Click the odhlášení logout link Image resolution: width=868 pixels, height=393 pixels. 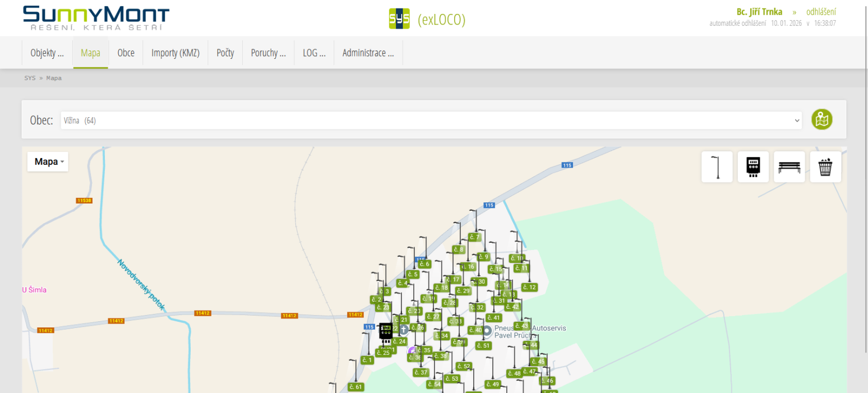[x=821, y=12]
